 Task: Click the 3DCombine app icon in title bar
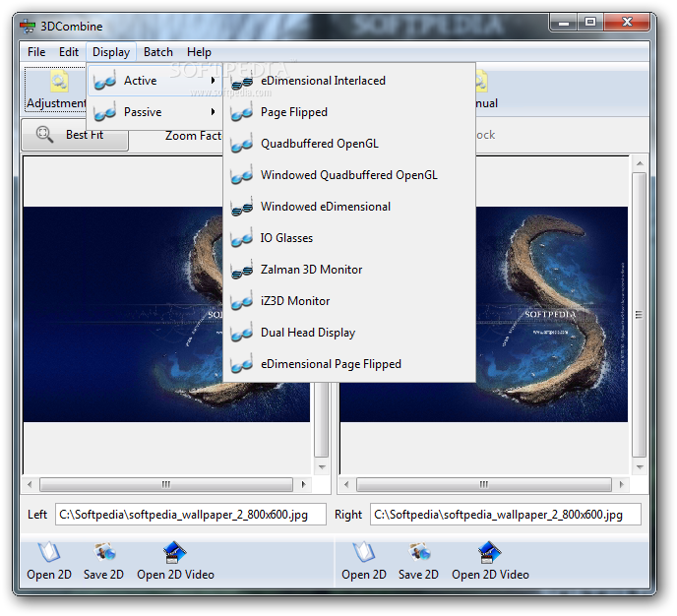click(x=28, y=27)
